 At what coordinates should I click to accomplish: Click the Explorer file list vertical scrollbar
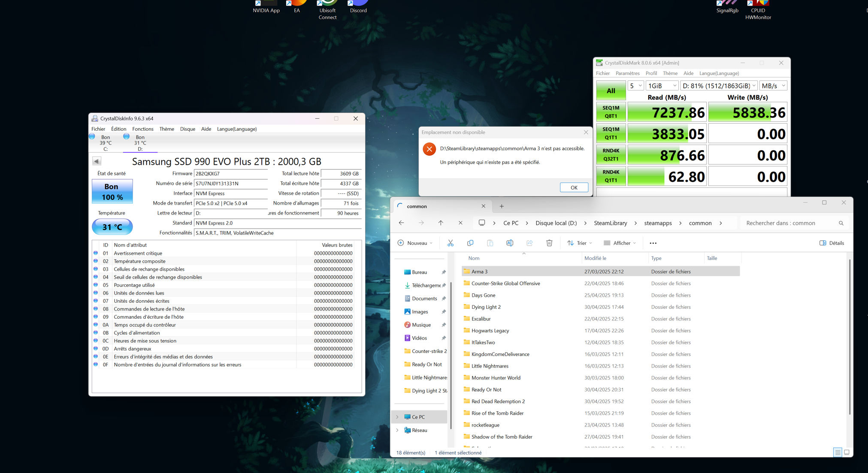coord(850,337)
